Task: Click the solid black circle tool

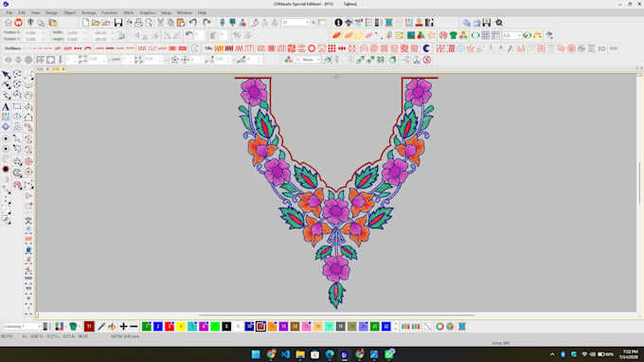Action: point(6,170)
